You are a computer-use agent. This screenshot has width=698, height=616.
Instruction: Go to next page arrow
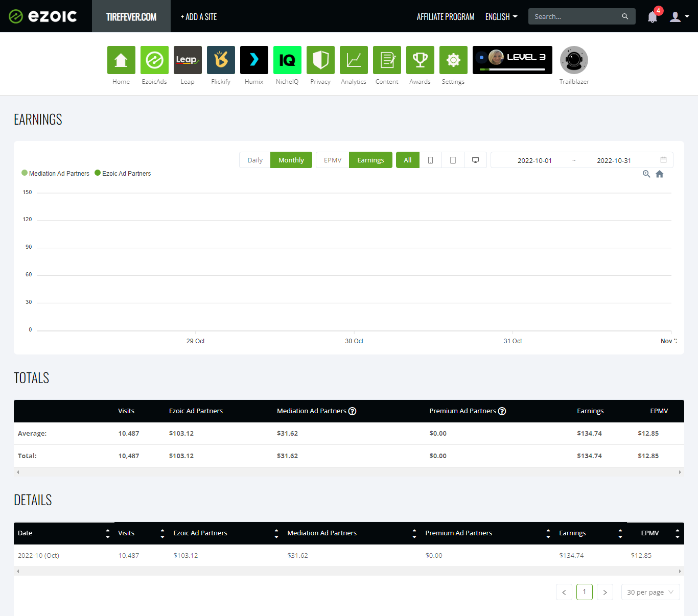(605, 592)
